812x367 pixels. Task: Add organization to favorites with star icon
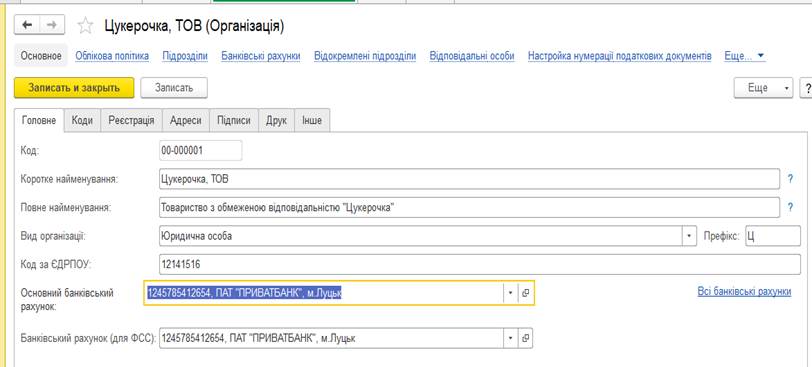coord(85,26)
